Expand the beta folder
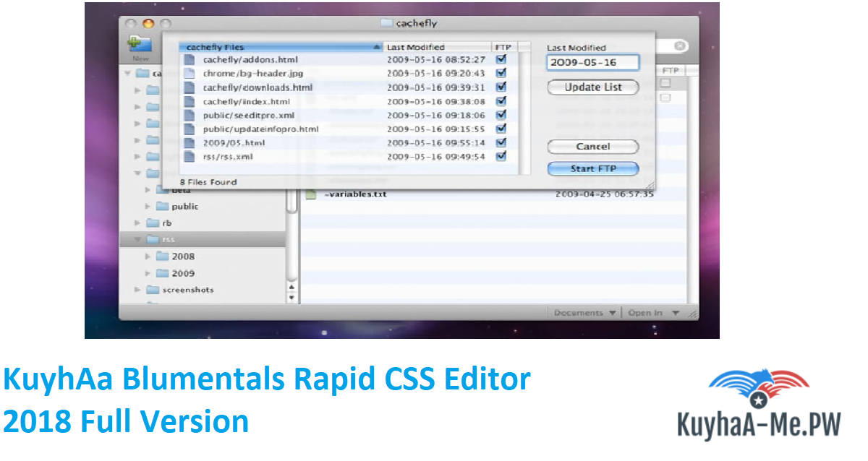868x461 pixels. coord(148,190)
